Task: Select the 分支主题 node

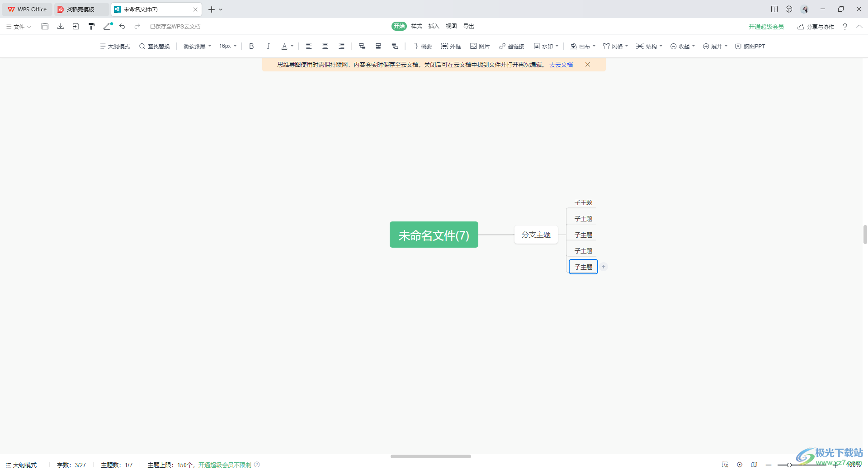Action: (x=536, y=235)
